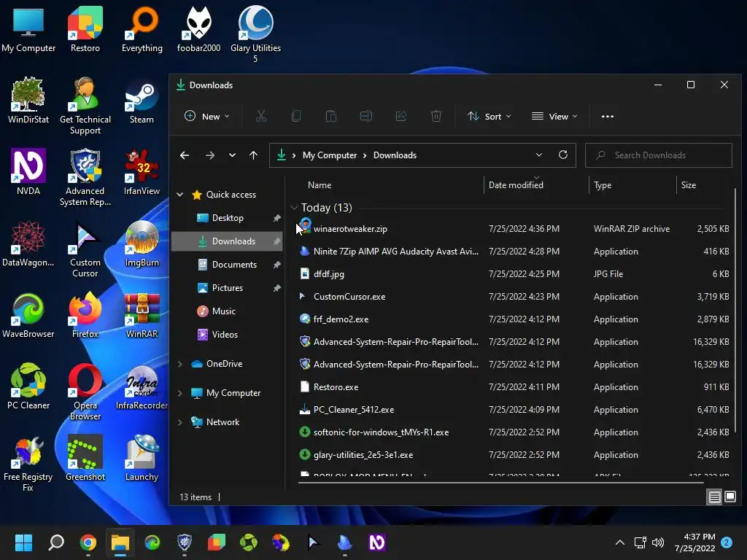This screenshot has height=560, width=747.
Task: Open the Steam desktop shortcut
Action: tap(142, 102)
